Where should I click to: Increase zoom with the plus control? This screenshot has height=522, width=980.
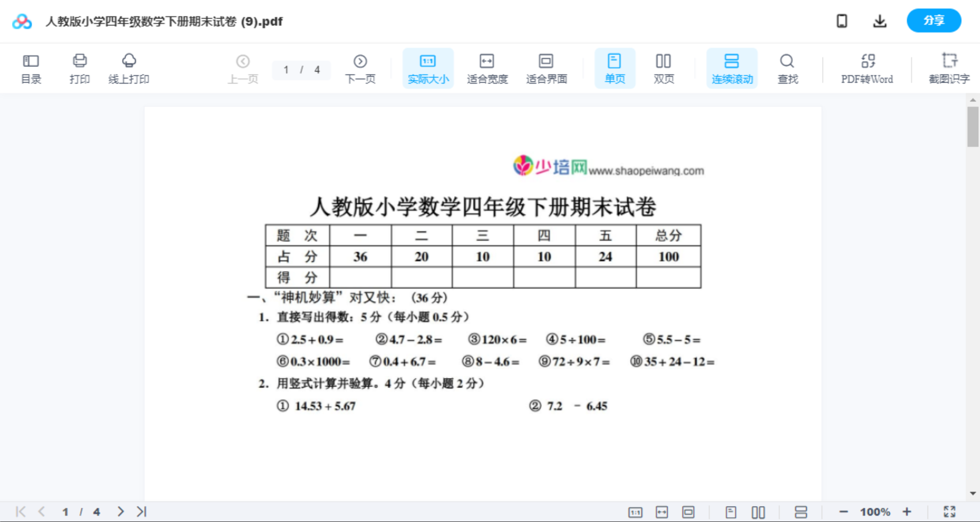907,511
